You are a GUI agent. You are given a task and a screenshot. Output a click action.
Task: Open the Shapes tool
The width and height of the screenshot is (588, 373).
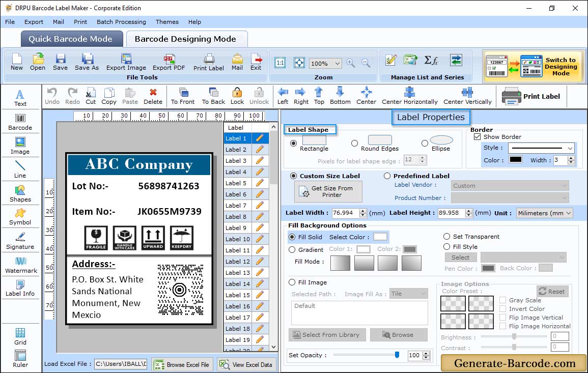click(20, 193)
